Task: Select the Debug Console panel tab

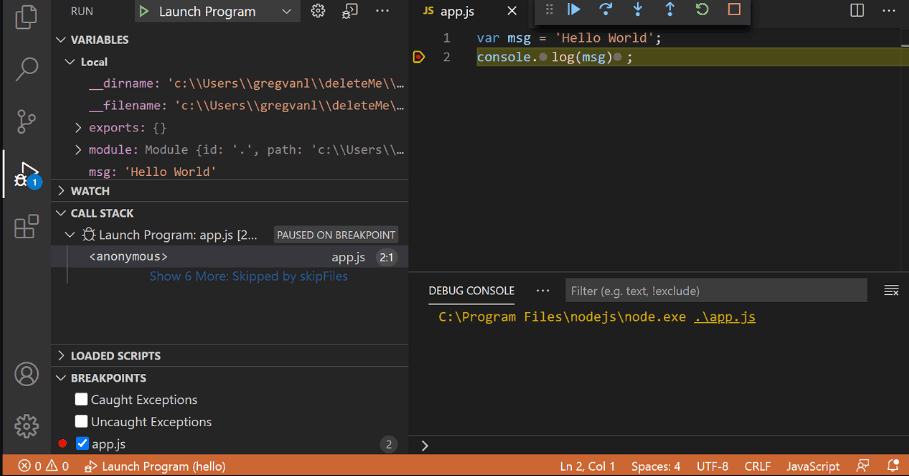Action: pos(471,291)
